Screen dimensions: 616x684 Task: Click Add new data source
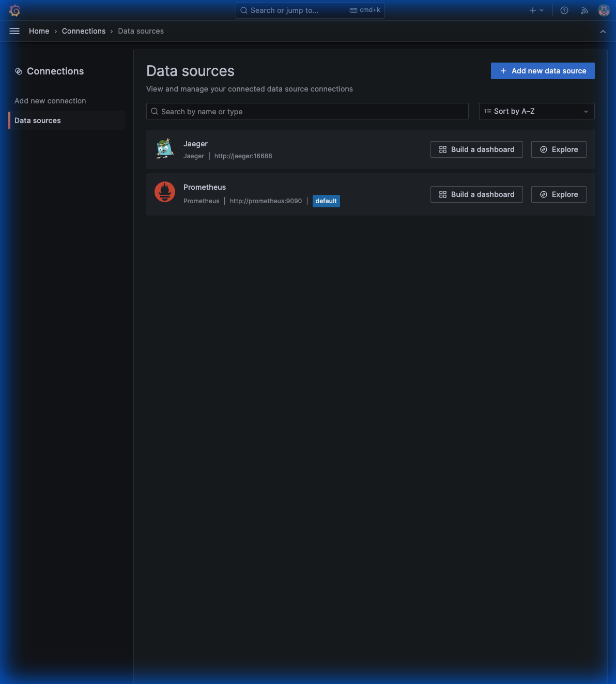(x=542, y=71)
